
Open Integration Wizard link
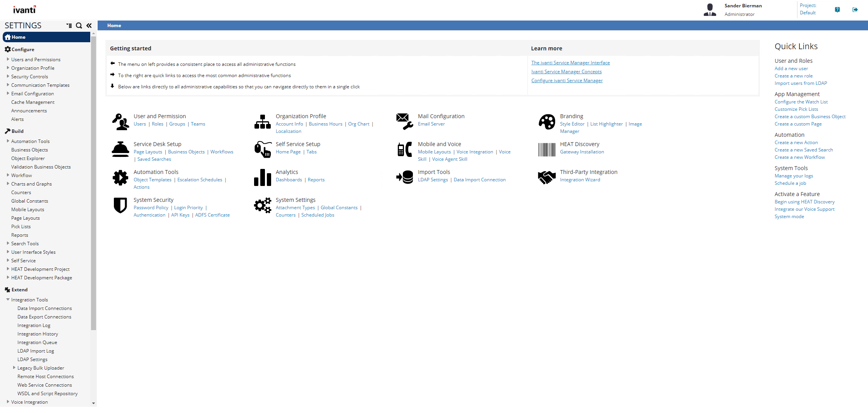(580, 180)
